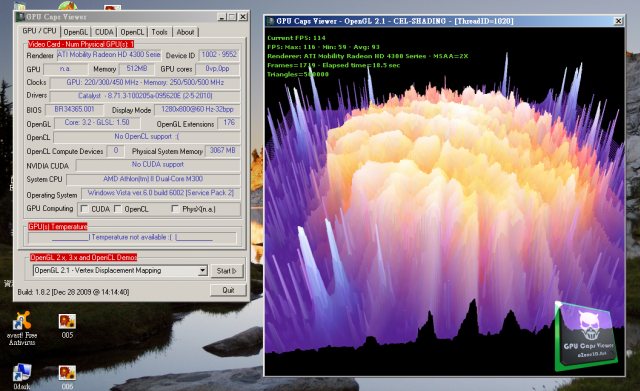Click the Catalyst drivers version field
This screenshot has width=640, height=391.
[x=145, y=96]
